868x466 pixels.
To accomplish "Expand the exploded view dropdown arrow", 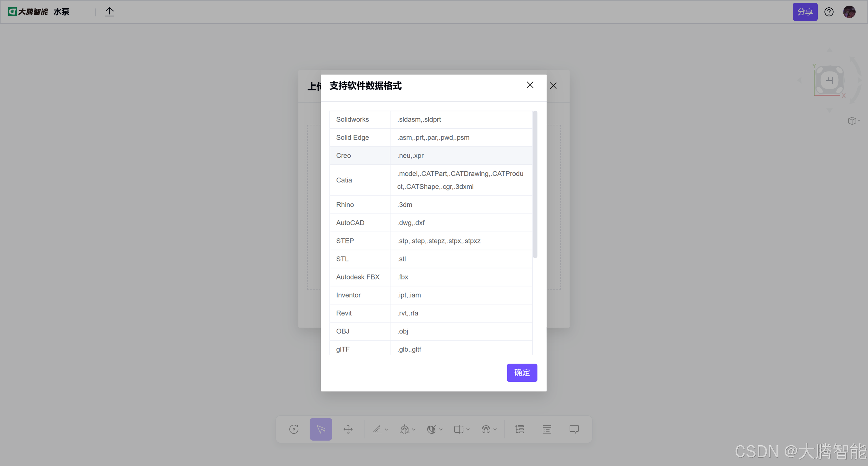I will point(414,429).
